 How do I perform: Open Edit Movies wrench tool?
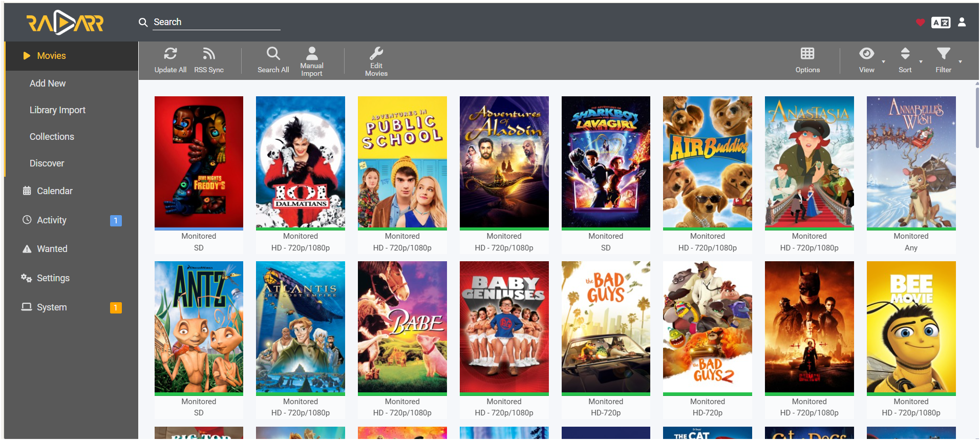(x=376, y=54)
